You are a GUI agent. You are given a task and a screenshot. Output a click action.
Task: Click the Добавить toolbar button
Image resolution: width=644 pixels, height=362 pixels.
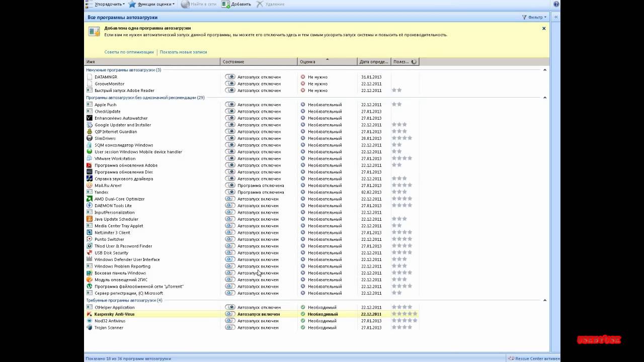236,4
